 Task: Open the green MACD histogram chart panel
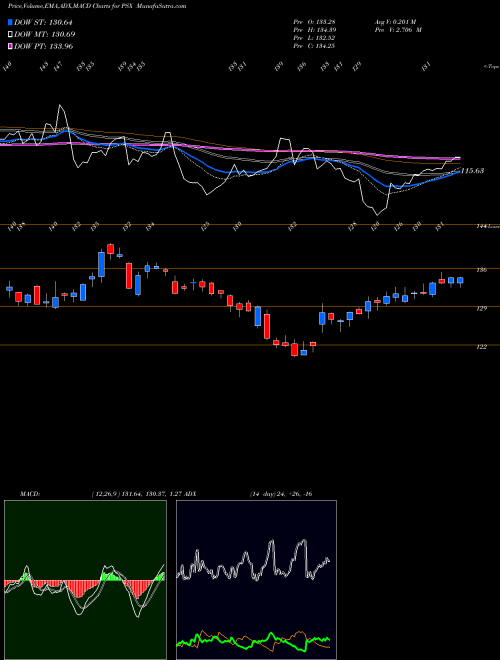pyautogui.click(x=85, y=580)
